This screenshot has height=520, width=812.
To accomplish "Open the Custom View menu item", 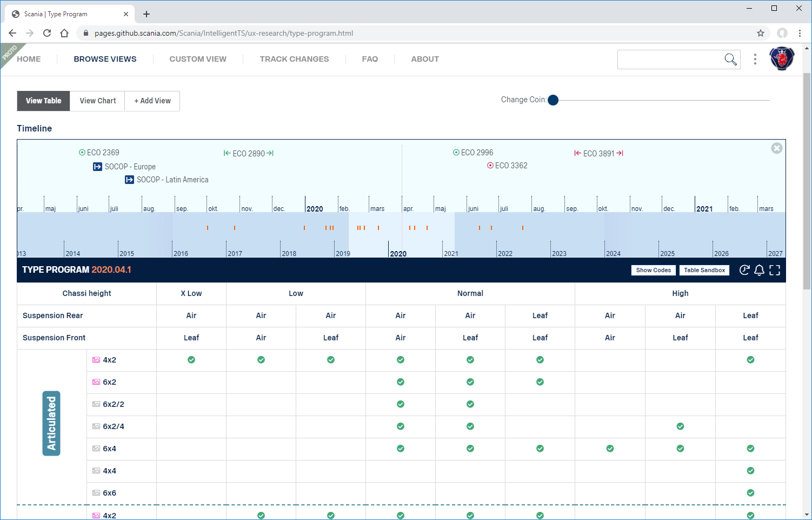I will (198, 59).
